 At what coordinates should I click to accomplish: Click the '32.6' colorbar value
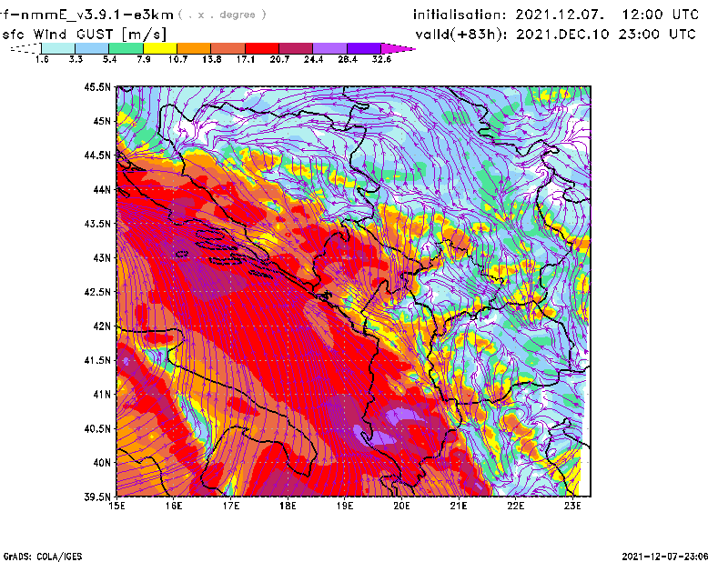coord(381,59)
